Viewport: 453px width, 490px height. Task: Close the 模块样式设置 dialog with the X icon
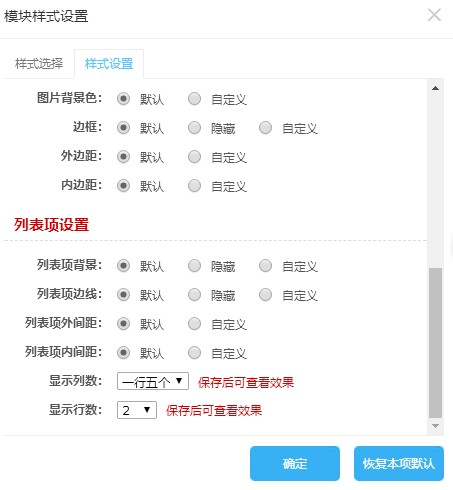(x=434, y=15)
